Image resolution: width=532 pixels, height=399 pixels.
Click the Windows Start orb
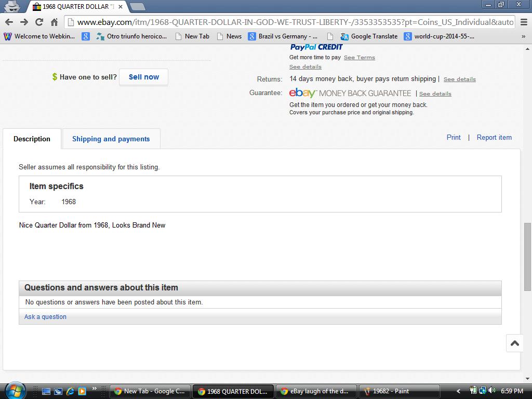coord(16,391)
